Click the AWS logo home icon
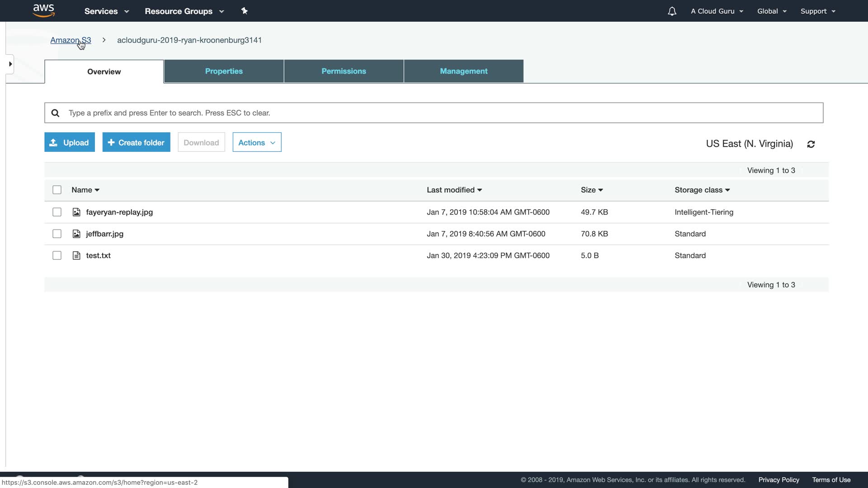The width and height of the screenshot is (868, 488). coord(44,10)
